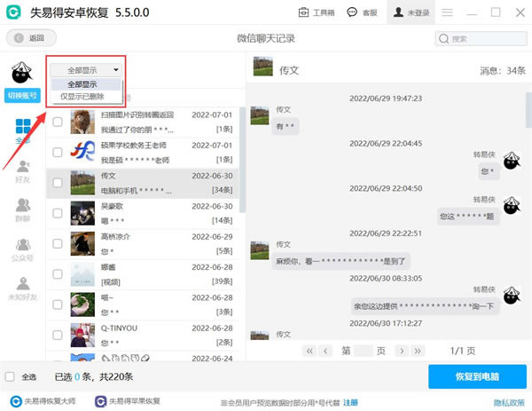Click the 恢复到电脑 restore button
This screenshot has height=411, width=532.
477,376
